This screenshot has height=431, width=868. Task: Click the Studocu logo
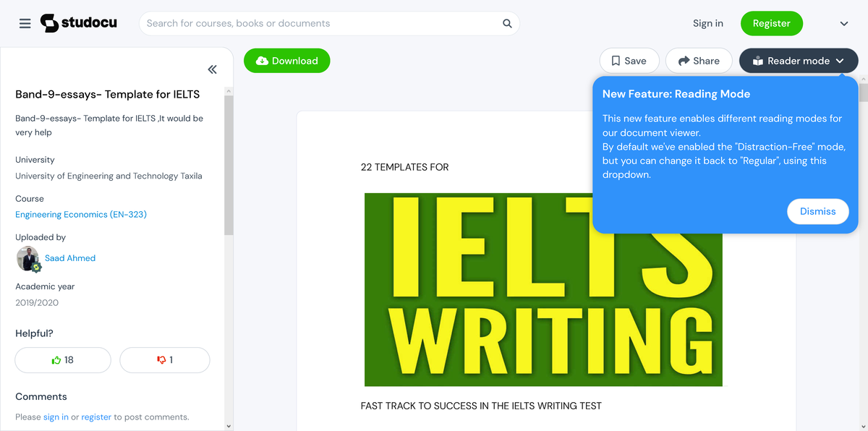point(78,22)
